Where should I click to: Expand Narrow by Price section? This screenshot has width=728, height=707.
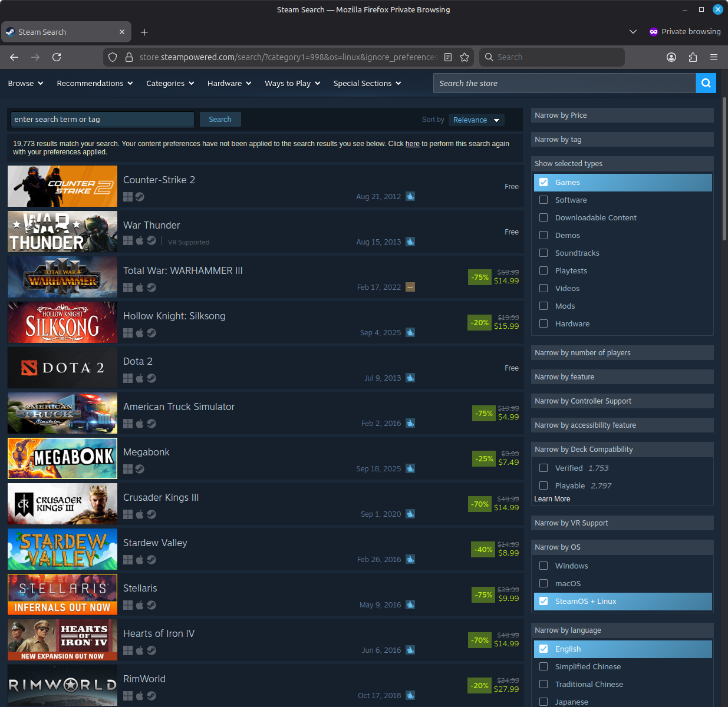click(622, 115)
